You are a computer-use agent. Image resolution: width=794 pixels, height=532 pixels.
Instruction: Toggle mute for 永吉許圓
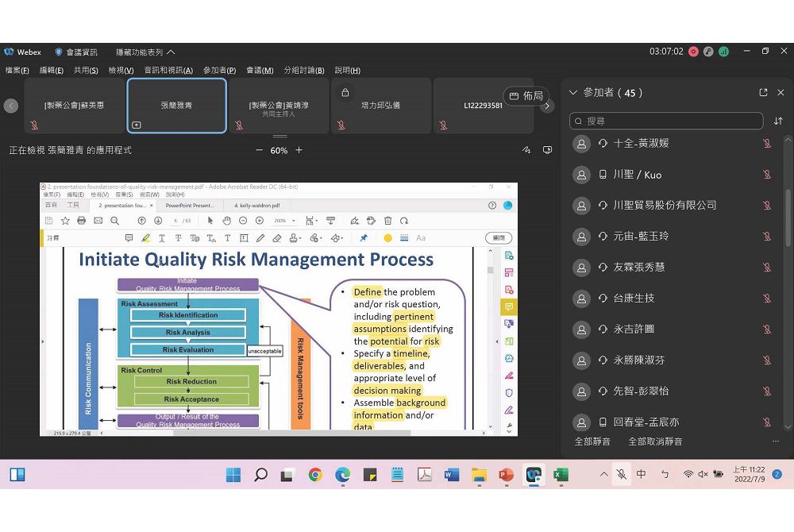(767, 330)
